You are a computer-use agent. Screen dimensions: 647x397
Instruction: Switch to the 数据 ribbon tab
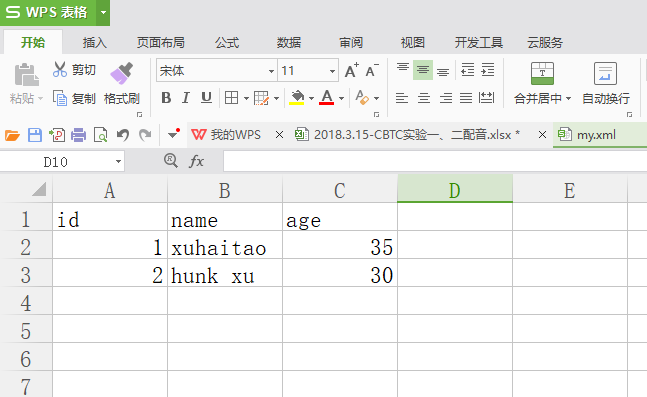click(x=289, y=43)
